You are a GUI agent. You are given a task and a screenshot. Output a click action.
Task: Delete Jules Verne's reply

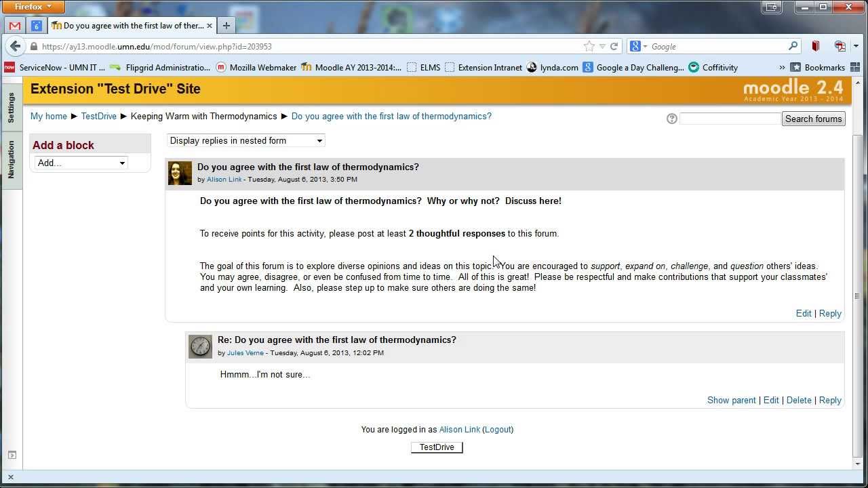click(x=799, y=400)
